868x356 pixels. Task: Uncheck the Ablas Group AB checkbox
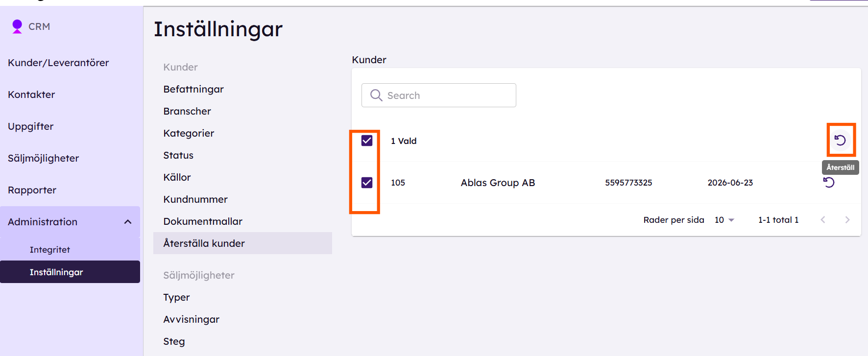(x=367, y=183)
